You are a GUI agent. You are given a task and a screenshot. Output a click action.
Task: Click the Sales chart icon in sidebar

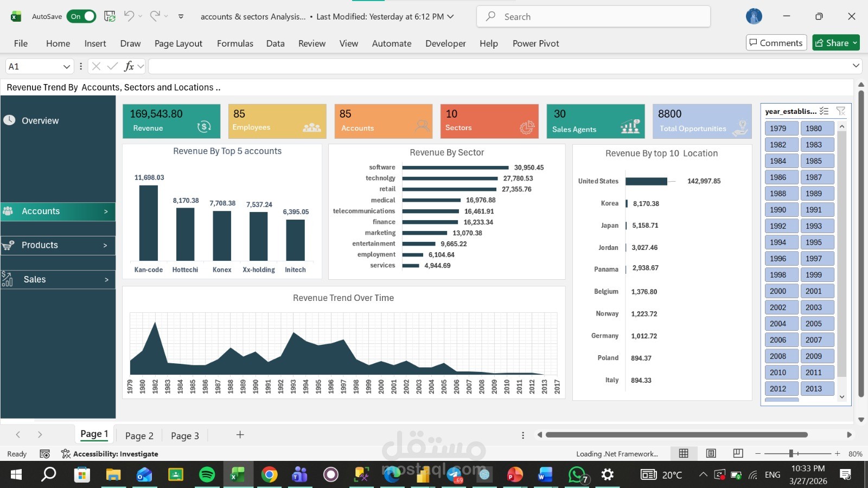click(x=8, y=279)
